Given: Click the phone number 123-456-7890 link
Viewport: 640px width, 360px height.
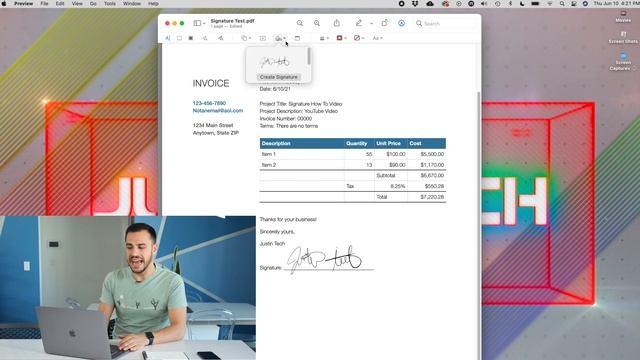Looking at the screenshot, I should click(209, 103).
